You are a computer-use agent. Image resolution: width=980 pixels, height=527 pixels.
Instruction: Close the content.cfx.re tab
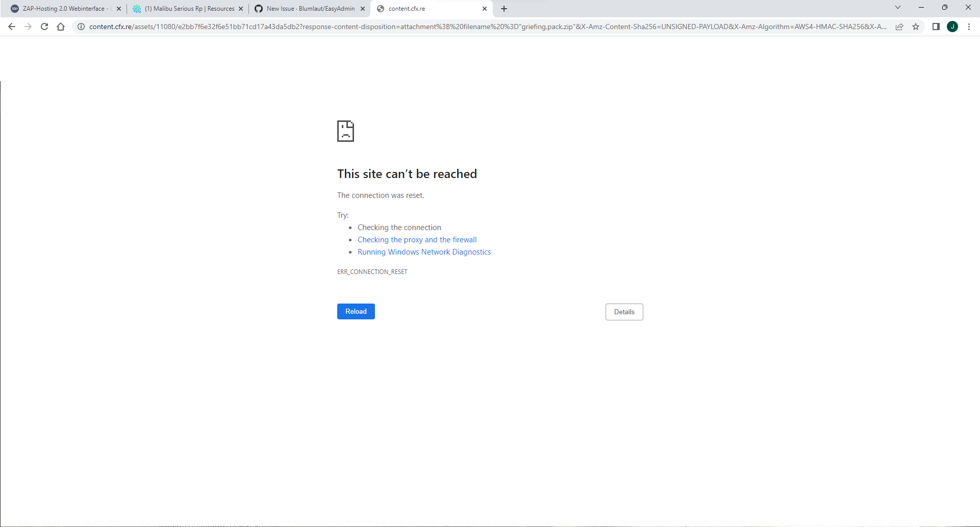click(484, 8)
